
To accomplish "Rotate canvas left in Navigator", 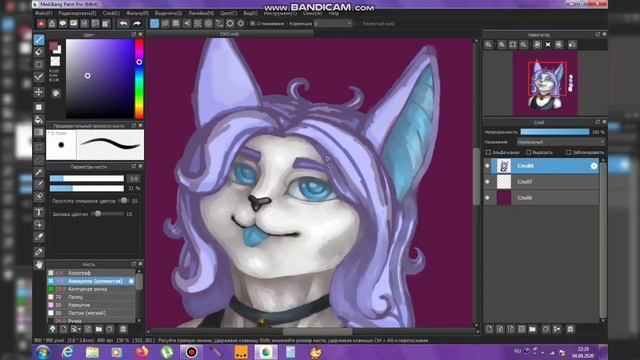I will click(x=537, y=44).
